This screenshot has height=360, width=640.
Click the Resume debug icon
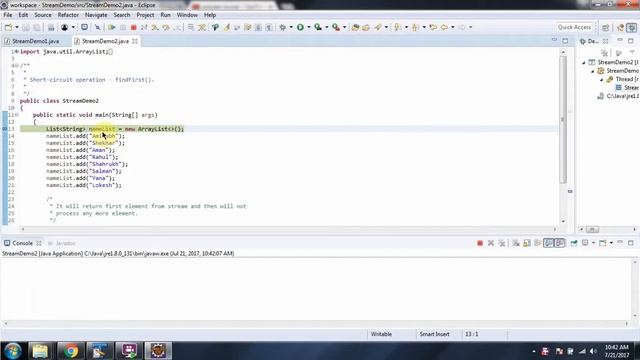pyautogui.click(x=111, y=27)
